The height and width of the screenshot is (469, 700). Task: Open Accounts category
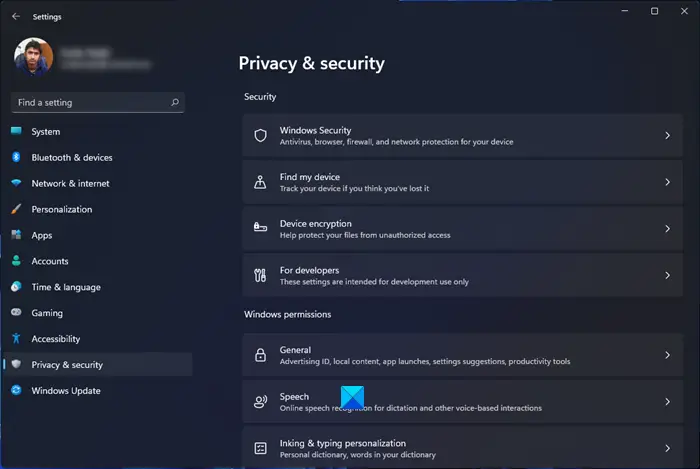[97, 261]
